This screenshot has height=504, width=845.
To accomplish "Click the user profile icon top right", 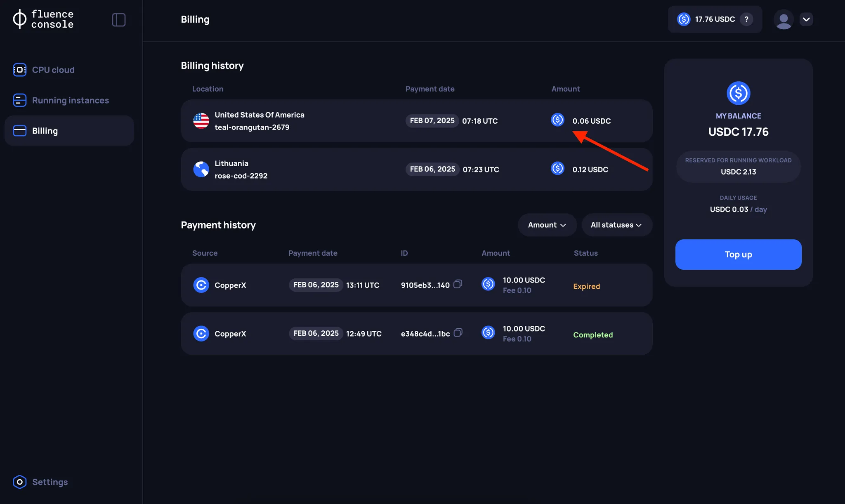I will [783, 19].
